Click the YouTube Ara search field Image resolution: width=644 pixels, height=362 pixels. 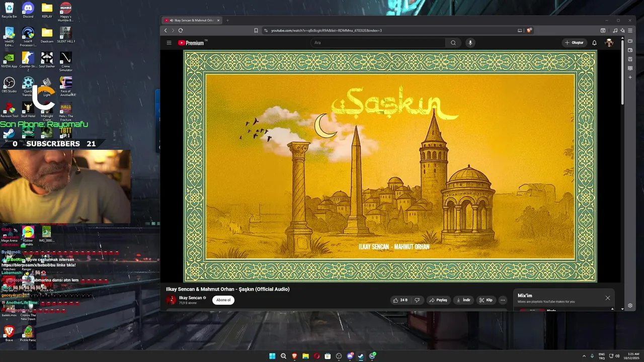[x=378, y=43]
